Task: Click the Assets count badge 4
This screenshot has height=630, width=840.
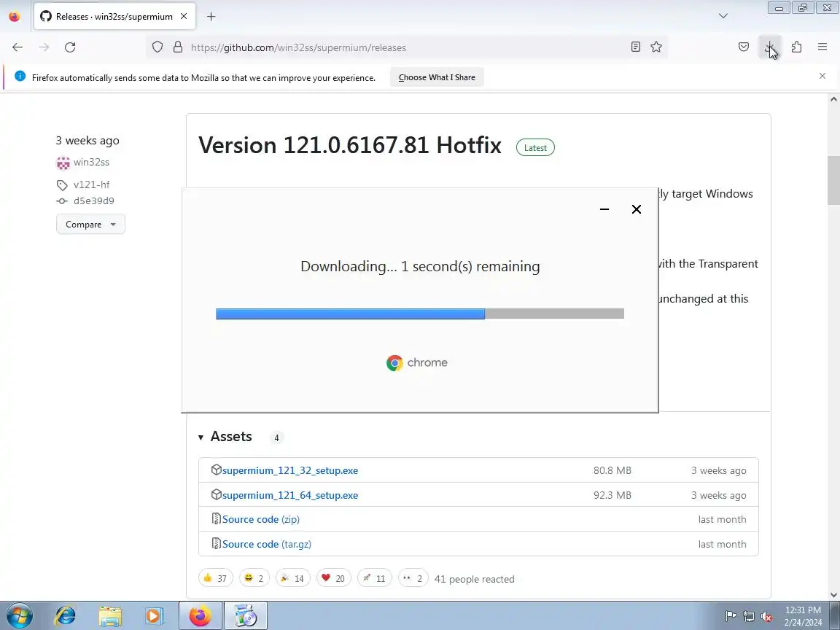Action: pos(276,437)
